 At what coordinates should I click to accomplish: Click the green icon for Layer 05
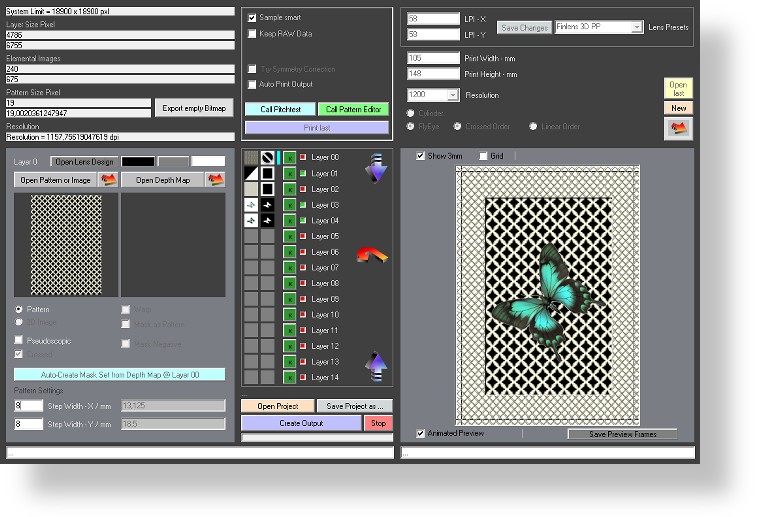289,236
